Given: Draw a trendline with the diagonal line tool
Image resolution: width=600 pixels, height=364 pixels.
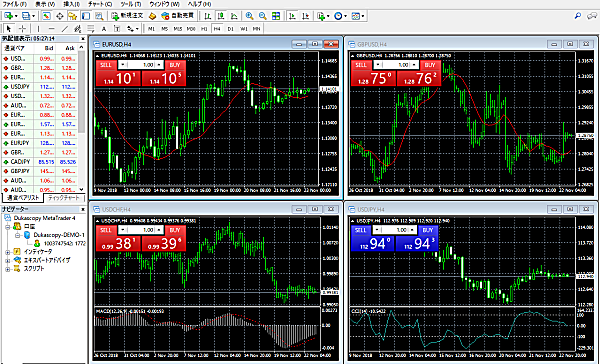Looking at the screenshot, I should pyautogui.click(x=65, y=29).
